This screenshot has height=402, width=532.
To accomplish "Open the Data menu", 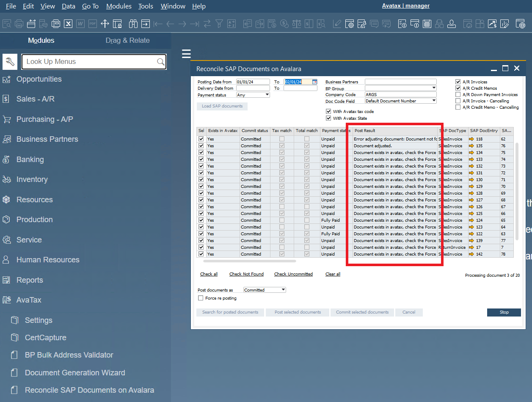I will click(69, 6).
